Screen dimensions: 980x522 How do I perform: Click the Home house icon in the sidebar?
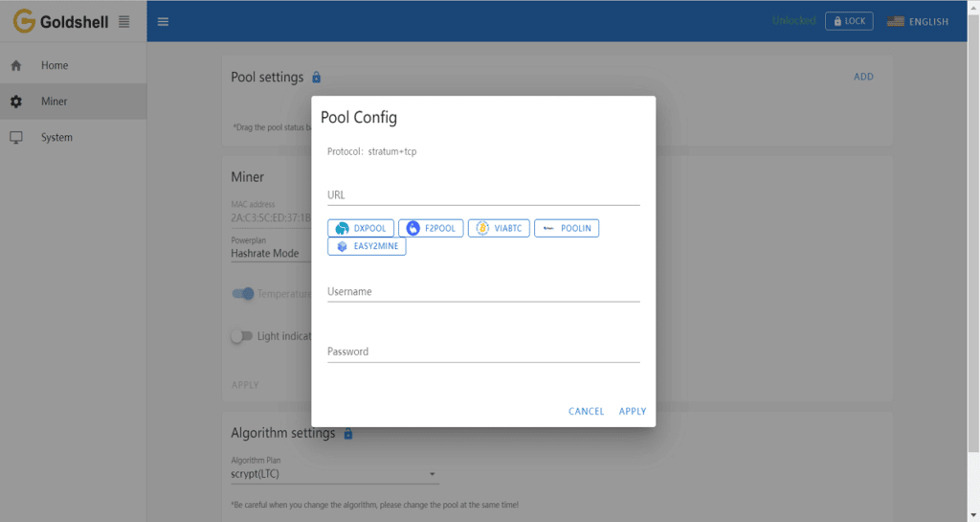tap(16, 65)
